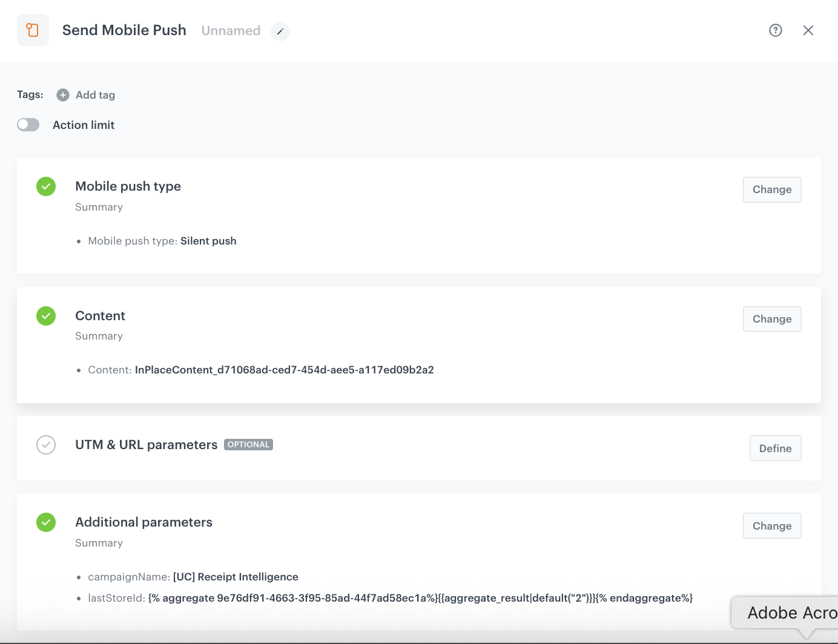Open the help icon in the top bar
The width and height of the screenshot is (838, 644).
click(776, 30)
